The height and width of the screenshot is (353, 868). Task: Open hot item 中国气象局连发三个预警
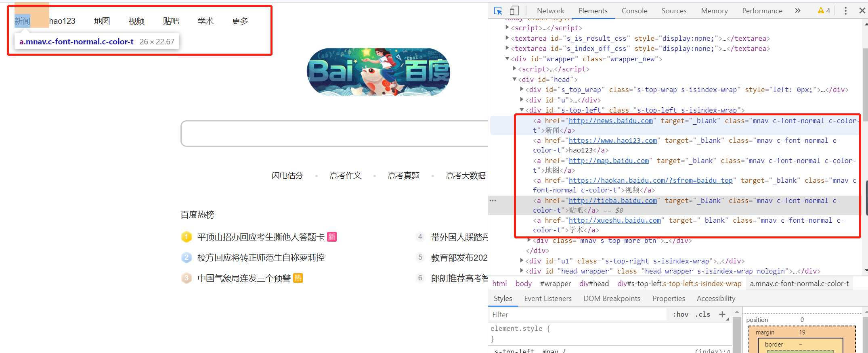[x=244, y=278]
